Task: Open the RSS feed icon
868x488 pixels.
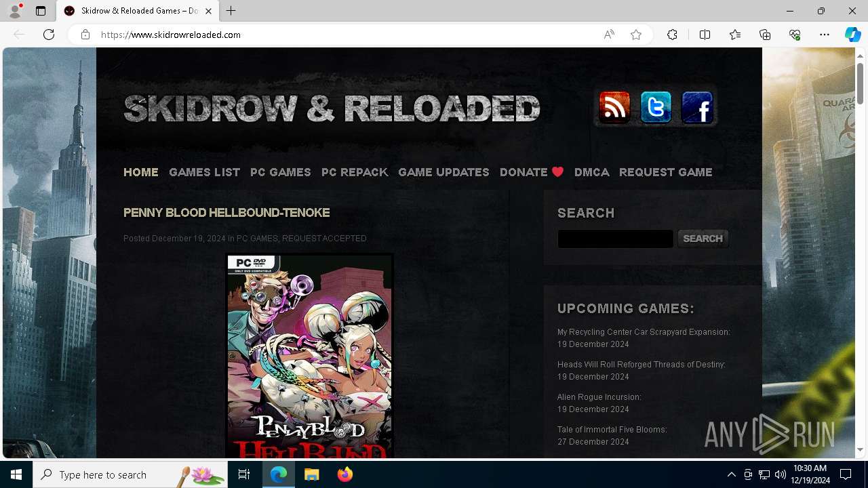Action: click(x=614, y=107)
